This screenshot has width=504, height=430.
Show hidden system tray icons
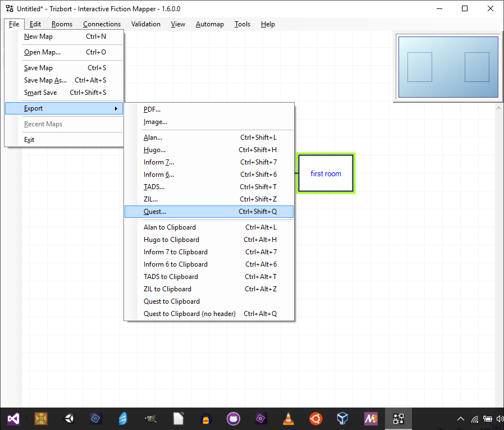tap(461, 419)
